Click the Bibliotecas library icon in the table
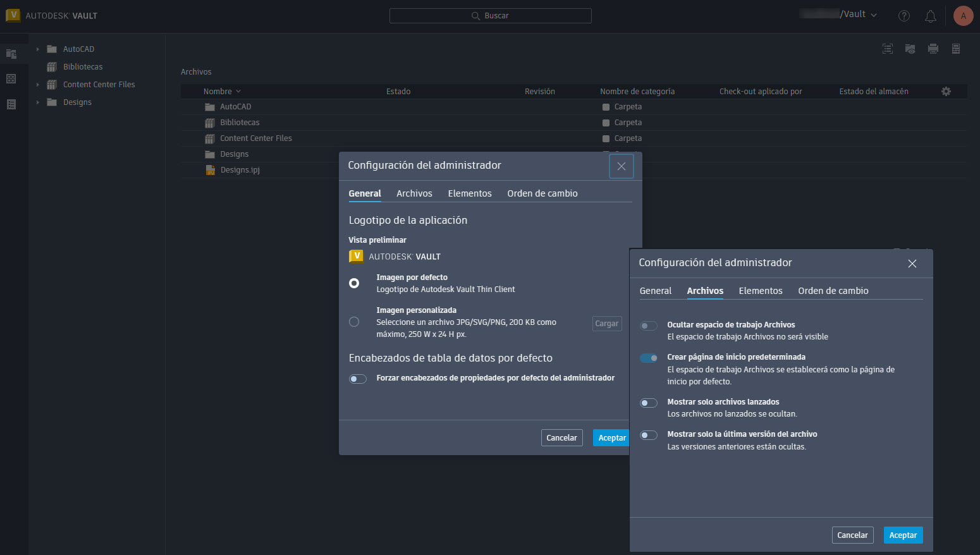Screen dimensions: 980x555 [x=210, y=123]
